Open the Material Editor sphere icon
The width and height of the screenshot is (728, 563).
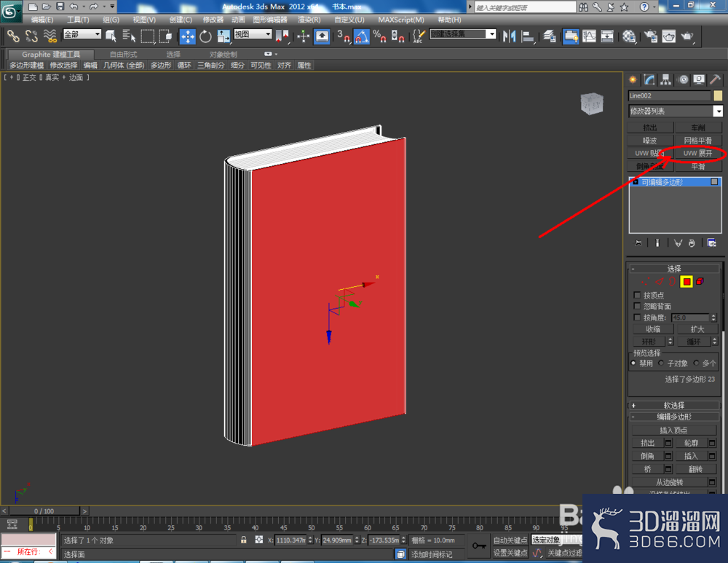(x=629, y=36)
